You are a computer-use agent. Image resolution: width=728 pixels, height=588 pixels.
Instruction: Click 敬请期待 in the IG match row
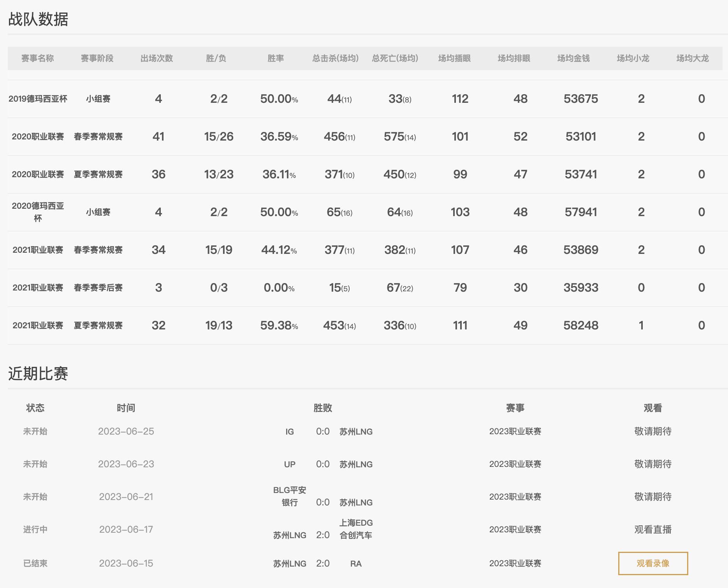[x=653, y=431]
